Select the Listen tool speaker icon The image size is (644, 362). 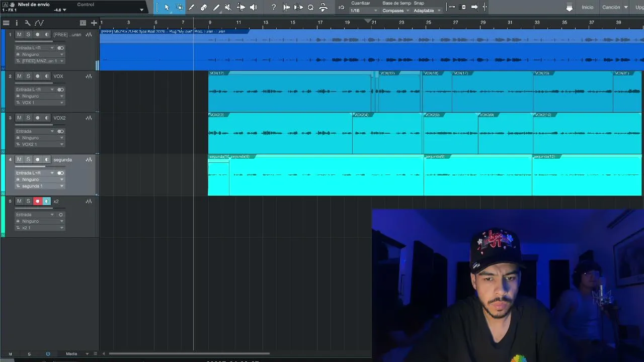coord(253,7)
